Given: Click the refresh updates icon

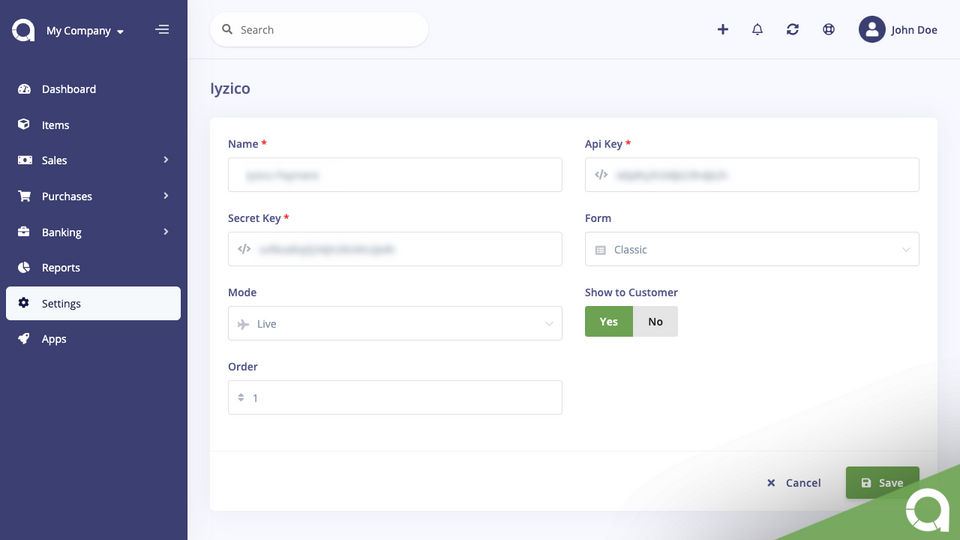Looking at the screenshot, I should [x=793, y=30].
